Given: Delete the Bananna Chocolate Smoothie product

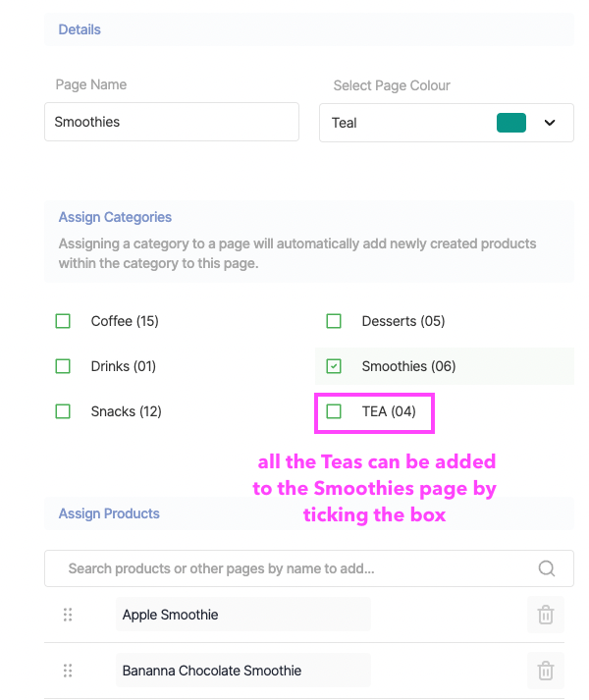Looking at the screenshot, I should [x=546, y=671].
